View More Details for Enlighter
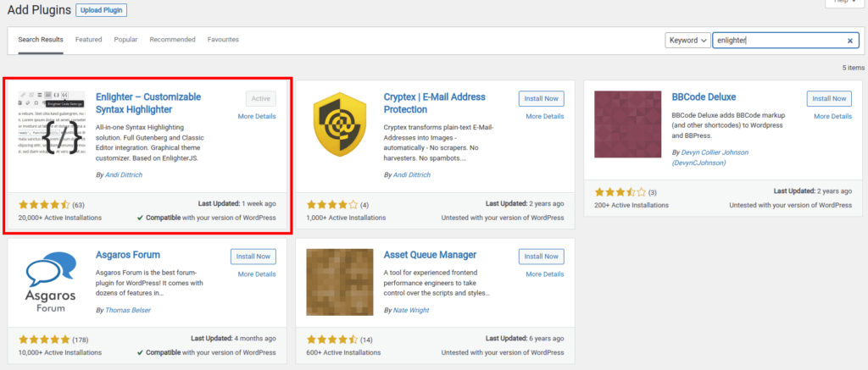 tap(257, 116)
